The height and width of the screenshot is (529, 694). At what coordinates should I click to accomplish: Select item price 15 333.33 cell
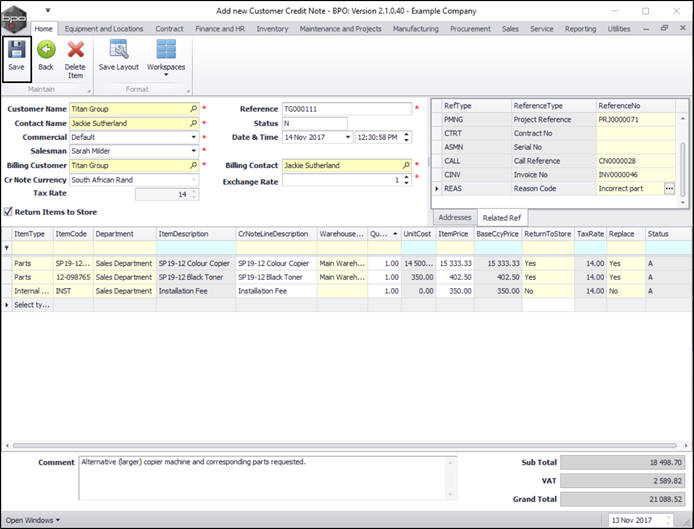(x=455, y=263)
